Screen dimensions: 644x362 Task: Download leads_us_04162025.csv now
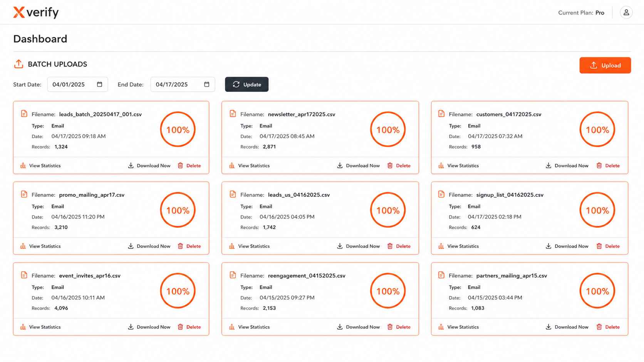tap(358, 246)
